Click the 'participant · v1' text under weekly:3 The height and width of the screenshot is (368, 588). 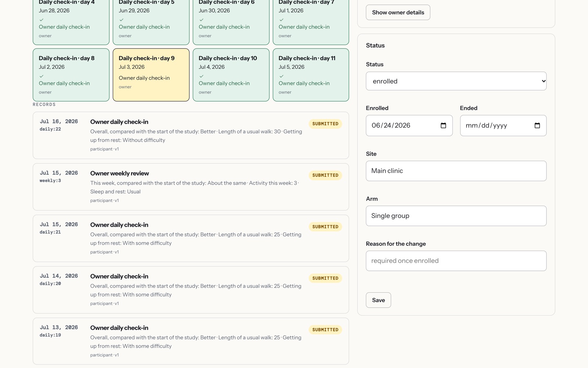click(104, 201)
